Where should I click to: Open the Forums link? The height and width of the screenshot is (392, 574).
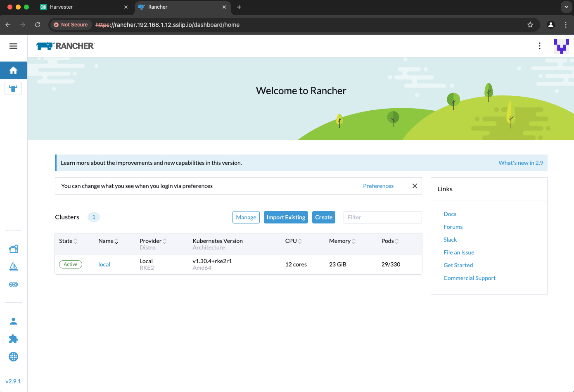453,227
